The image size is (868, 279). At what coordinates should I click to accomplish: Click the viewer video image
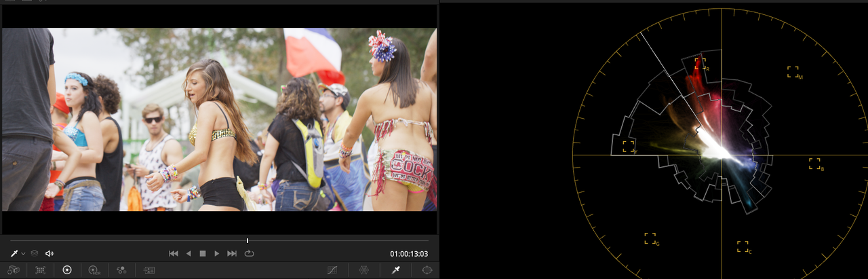219,119
